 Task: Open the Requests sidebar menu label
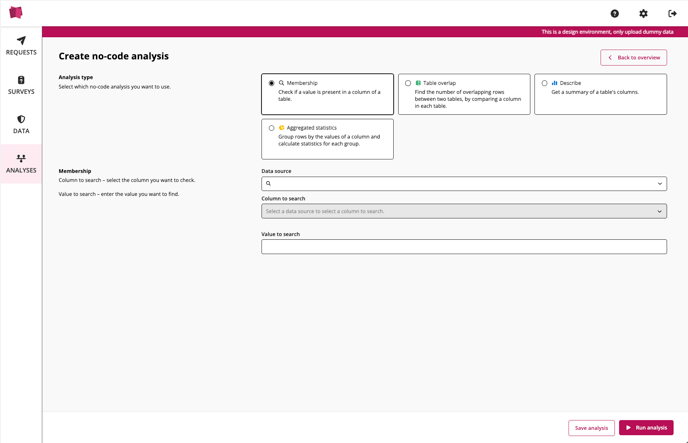(21, 52)
